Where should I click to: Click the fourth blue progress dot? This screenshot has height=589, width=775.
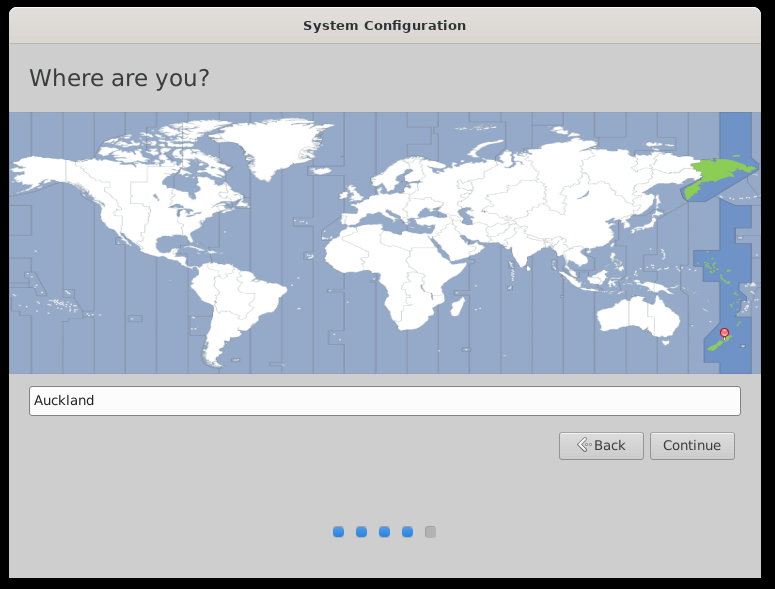(x=408, y=532)
